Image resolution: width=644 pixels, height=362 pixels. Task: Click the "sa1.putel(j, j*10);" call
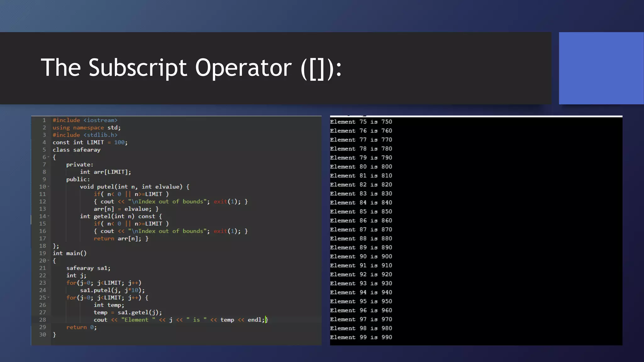point(112,290)
